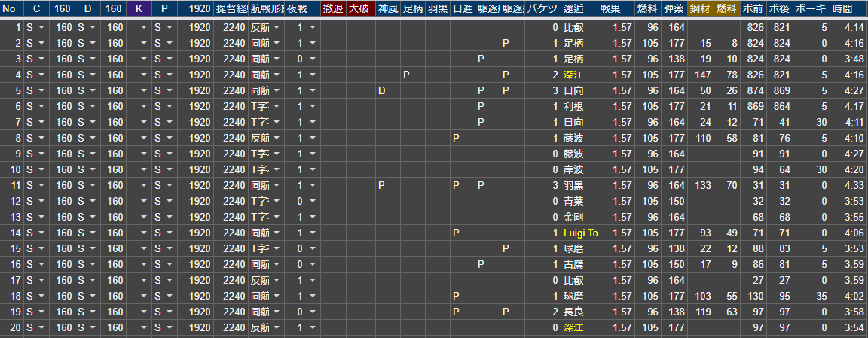Select the 足柄 column header
The height and width of the screenshot is (338, 868).
pyautogui.click(x=413, y=8)
